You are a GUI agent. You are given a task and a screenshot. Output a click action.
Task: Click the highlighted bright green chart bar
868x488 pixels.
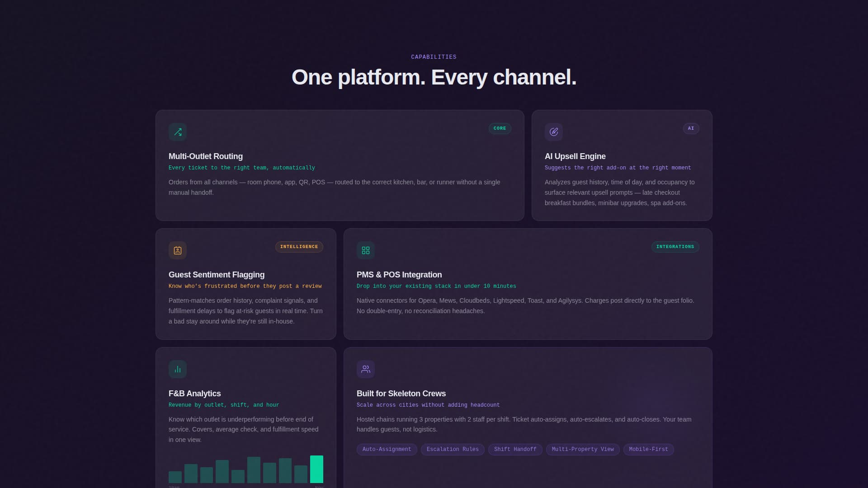316,469
